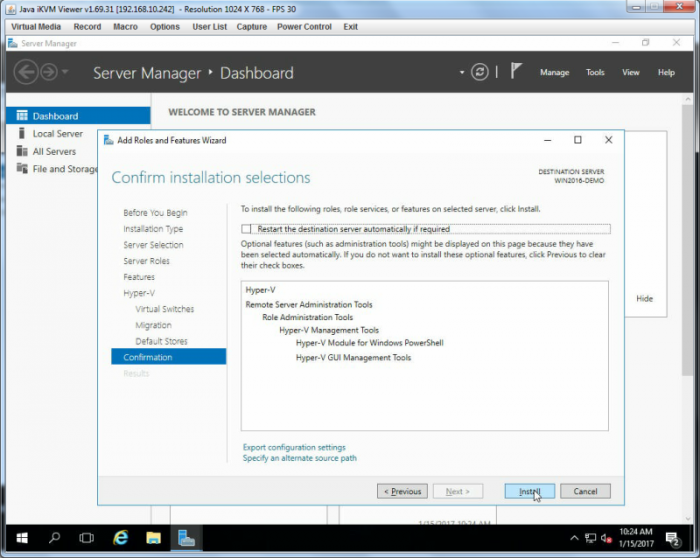
Task: Open the Record menu
Action: pyautogui.click(x=88, y=27)
